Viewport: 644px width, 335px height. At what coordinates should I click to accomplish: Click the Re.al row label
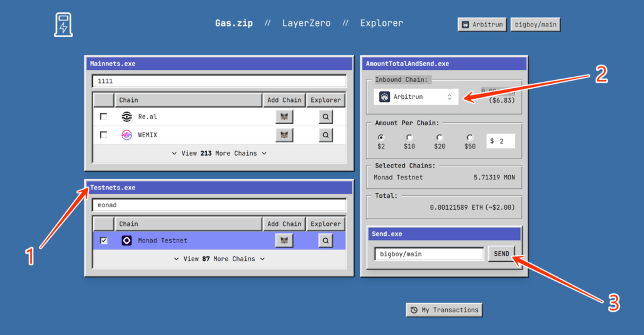pos(147,116)
